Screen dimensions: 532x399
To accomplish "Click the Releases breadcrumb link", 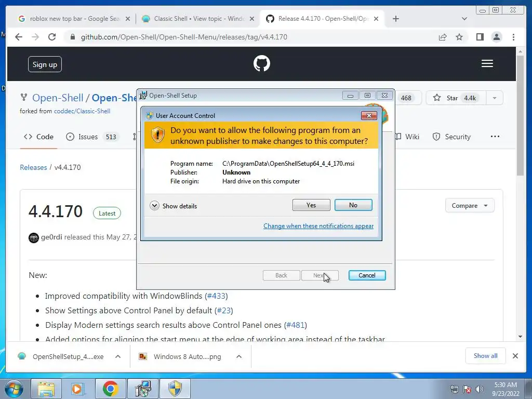I will click(33, 167).
